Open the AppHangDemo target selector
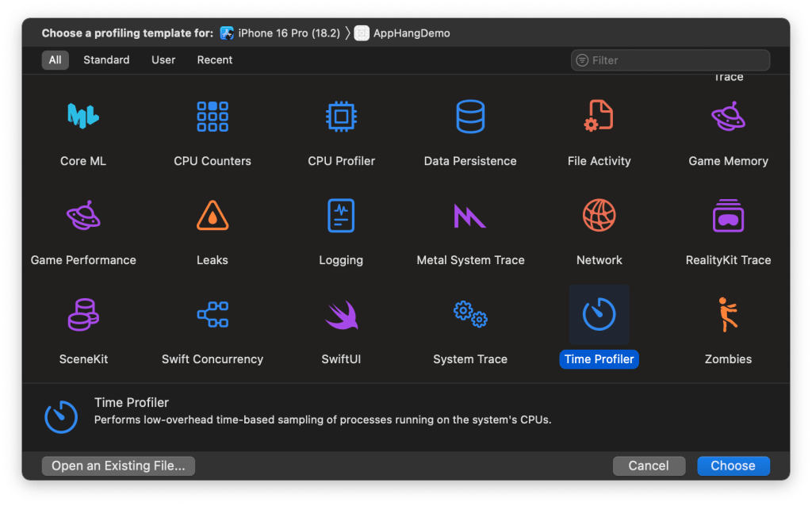 (403, 33)
